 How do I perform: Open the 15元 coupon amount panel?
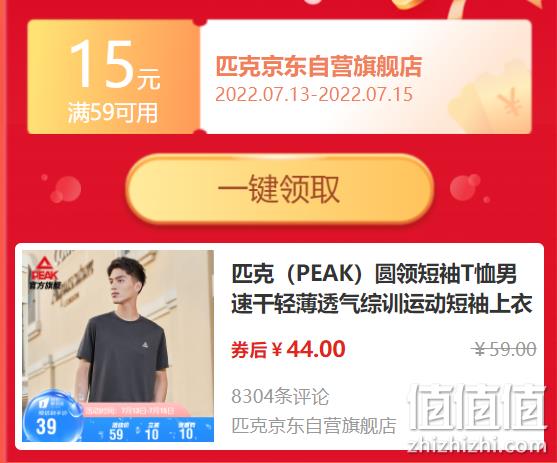pos(114,77)
